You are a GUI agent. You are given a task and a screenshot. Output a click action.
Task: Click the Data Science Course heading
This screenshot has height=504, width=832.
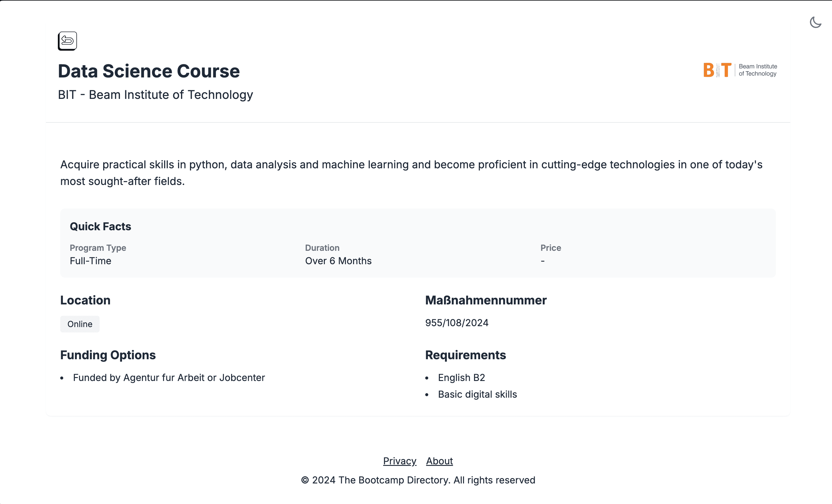pos(149,71)
